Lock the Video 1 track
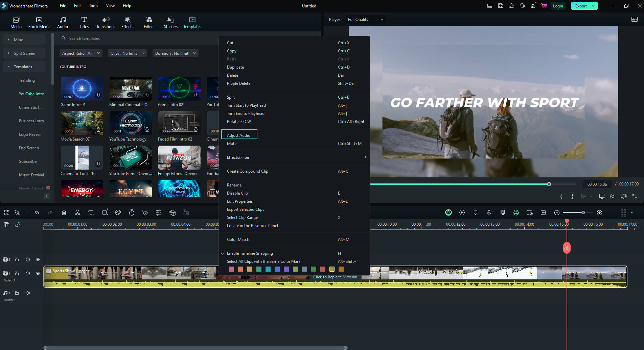 (17, 273)
